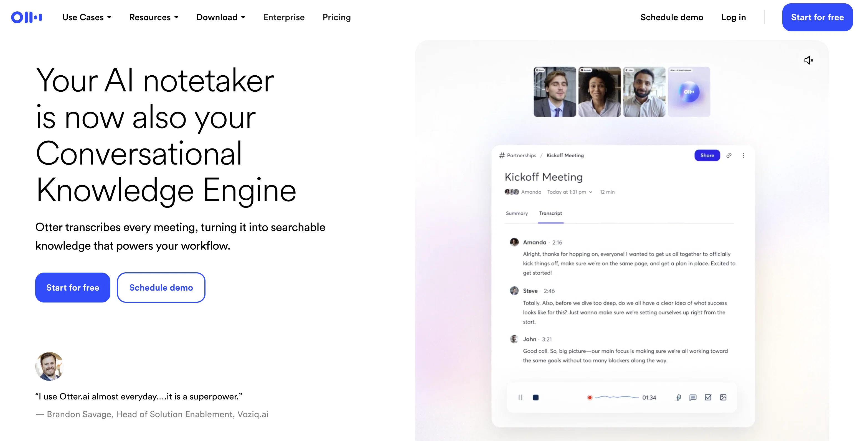Screen dimensions: 868x441
Task: Click John's avatar in the transcript
Action: (514, 339)
